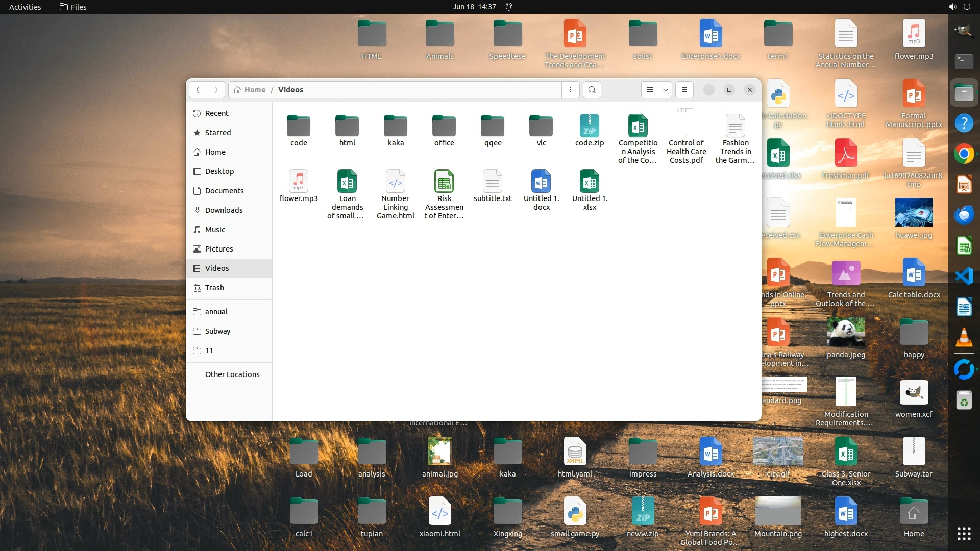
Task: Open the Starred sidebar item
Action: click(x=218, y=133)
